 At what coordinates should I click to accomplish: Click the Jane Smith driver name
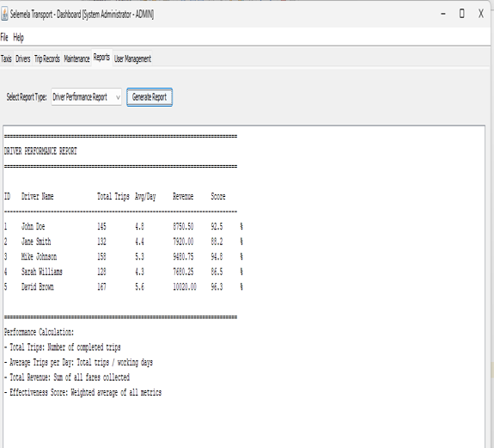coord(36,242)
